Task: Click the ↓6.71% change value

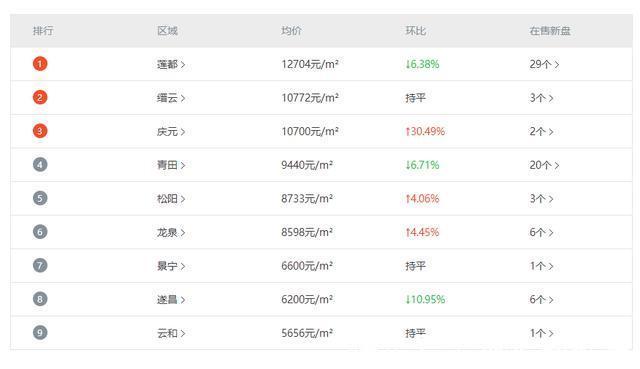Action: pyautogui.click(x=422, y=165)
